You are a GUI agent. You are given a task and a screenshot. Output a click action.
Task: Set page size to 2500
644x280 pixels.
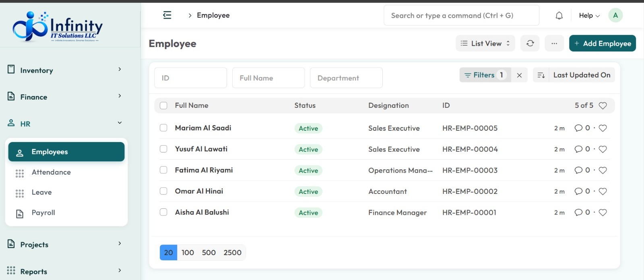click(x=233, y=253)
